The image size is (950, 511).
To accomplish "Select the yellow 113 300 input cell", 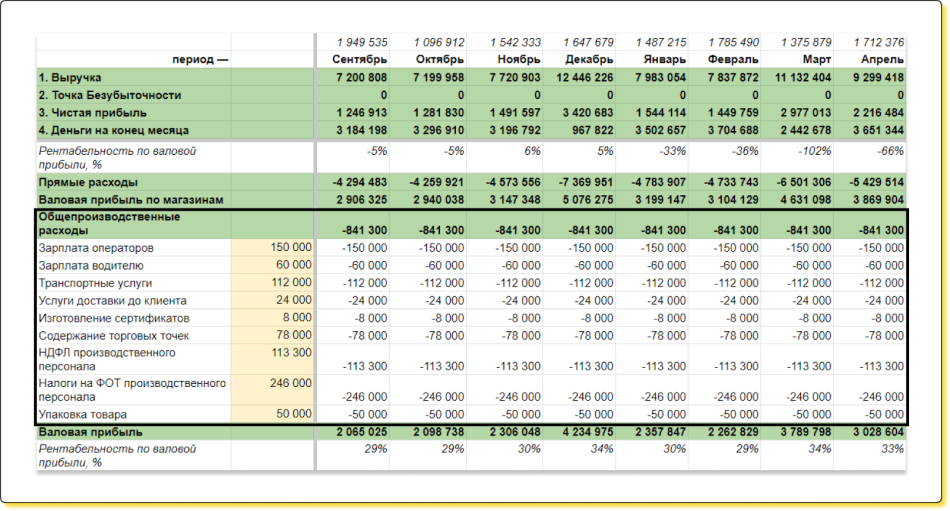I will 272,359.
